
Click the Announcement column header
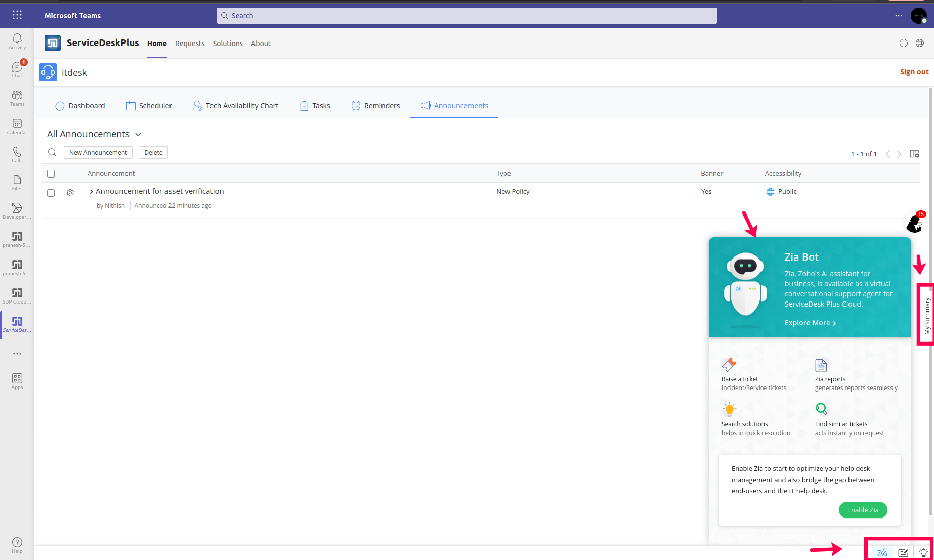(111, 174)
